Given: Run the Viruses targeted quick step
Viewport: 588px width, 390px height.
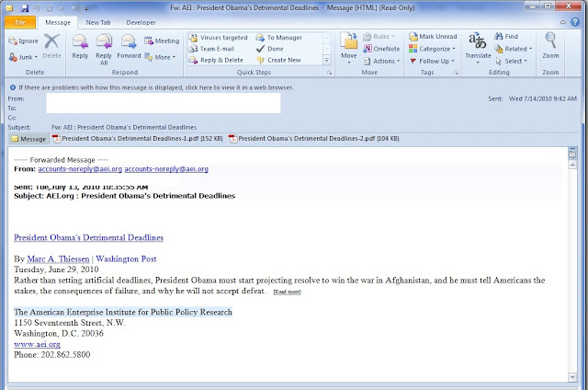Looking at the screenshot, I should click(219, 38).
